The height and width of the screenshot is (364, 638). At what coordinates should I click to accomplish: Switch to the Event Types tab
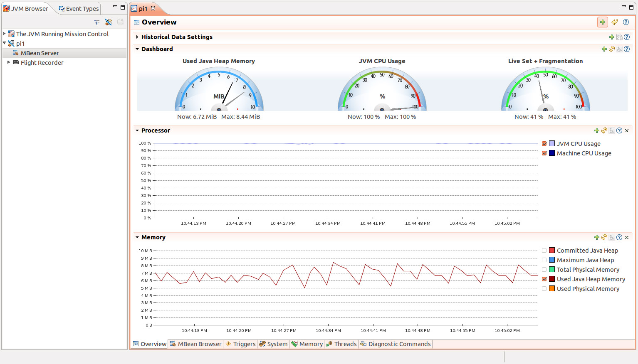click(x=79, y=8)
